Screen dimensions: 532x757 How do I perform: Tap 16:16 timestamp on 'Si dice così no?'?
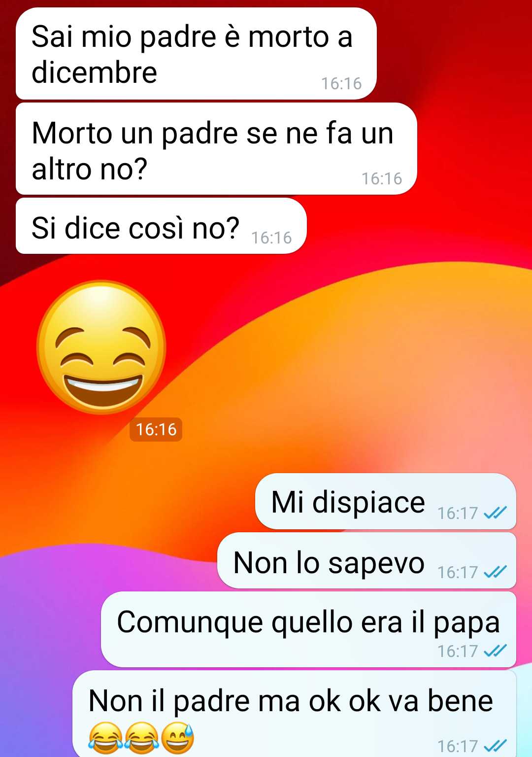pyautogui.click(x=271, y=238)
